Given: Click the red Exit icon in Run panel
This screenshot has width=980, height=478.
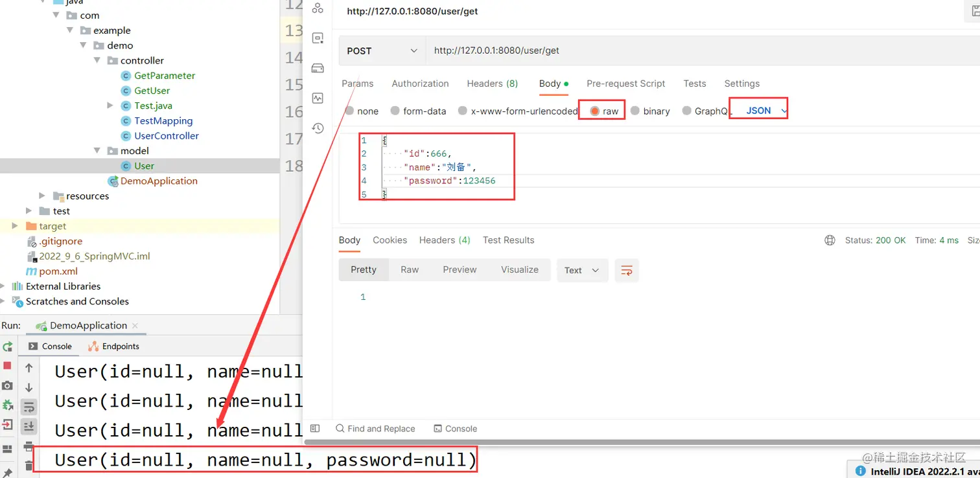Looking at the screenshot, I should click(7, 425).
